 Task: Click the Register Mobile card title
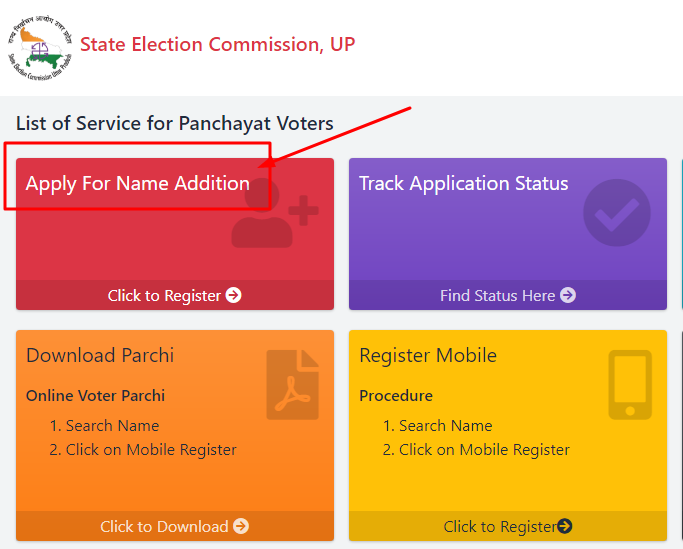428,355
